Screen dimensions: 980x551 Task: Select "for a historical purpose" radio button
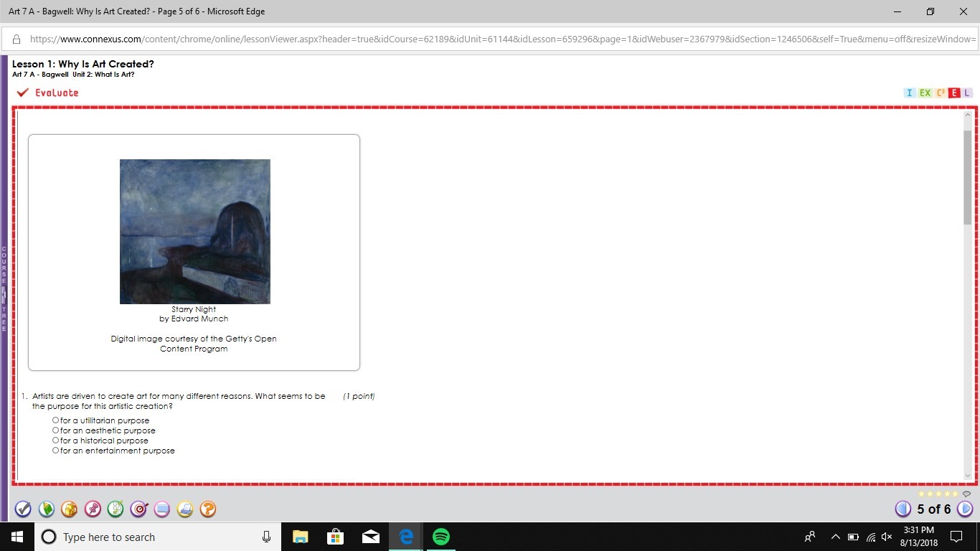[x=56, y=441]
